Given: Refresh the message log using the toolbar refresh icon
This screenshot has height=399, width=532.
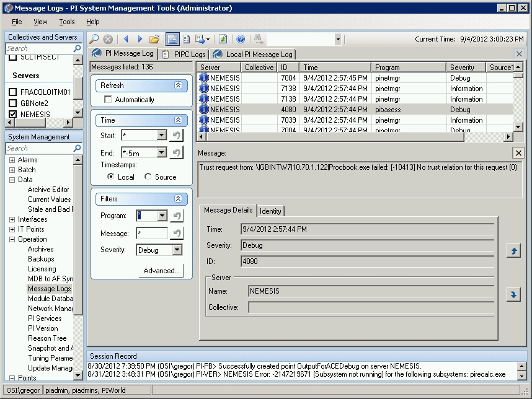Looking at the screenshot, I should click(222, 39).
